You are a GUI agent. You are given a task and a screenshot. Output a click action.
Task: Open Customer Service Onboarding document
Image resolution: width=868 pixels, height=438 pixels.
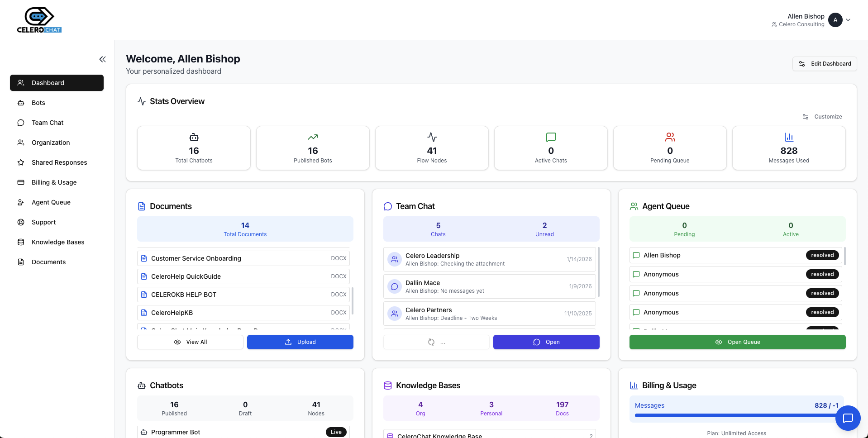coord(243,258)
